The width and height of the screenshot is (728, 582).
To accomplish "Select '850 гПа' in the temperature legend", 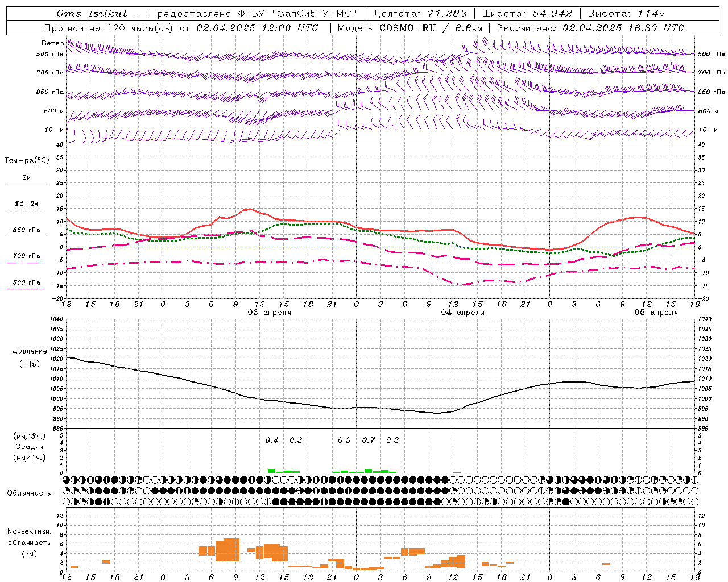I will [x=27, y=230].
